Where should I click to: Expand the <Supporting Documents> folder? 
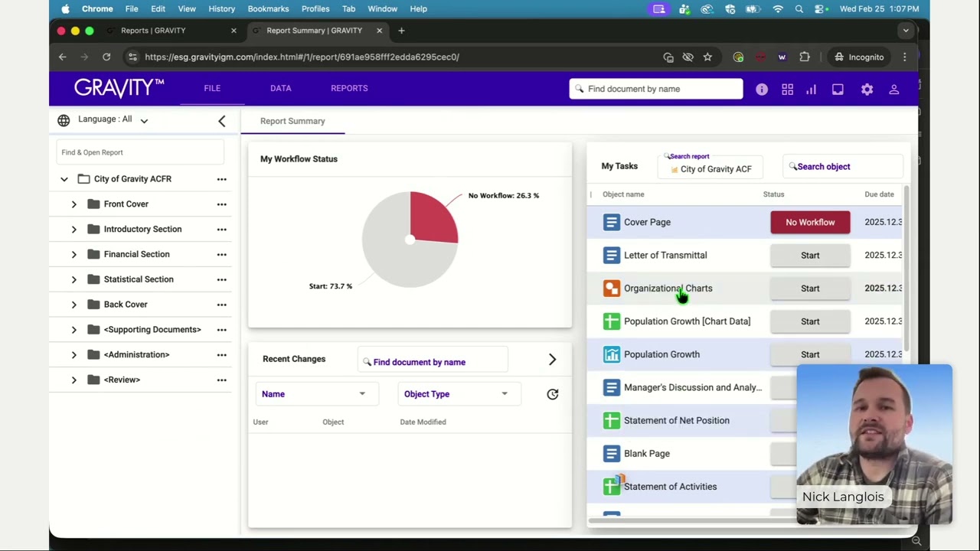coord(73,330)
